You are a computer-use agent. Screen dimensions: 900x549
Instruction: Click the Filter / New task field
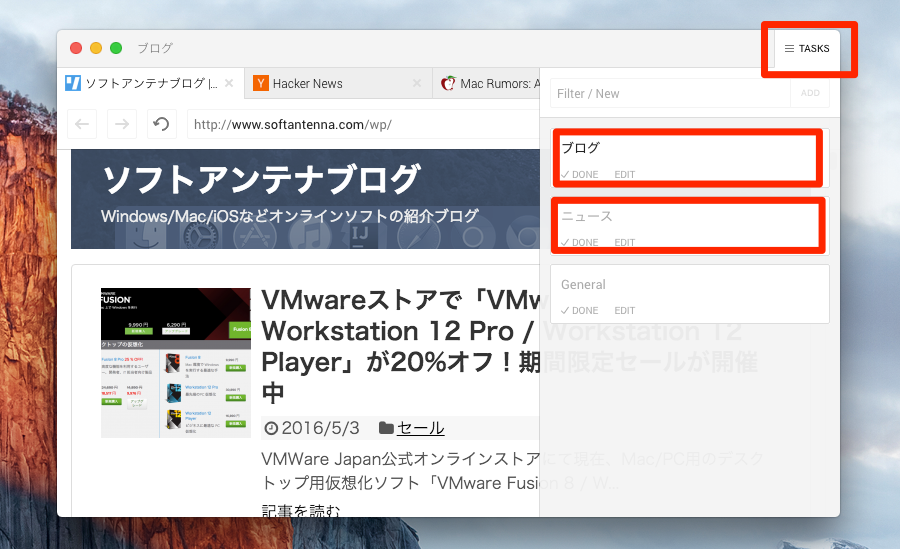coord(670,93)
